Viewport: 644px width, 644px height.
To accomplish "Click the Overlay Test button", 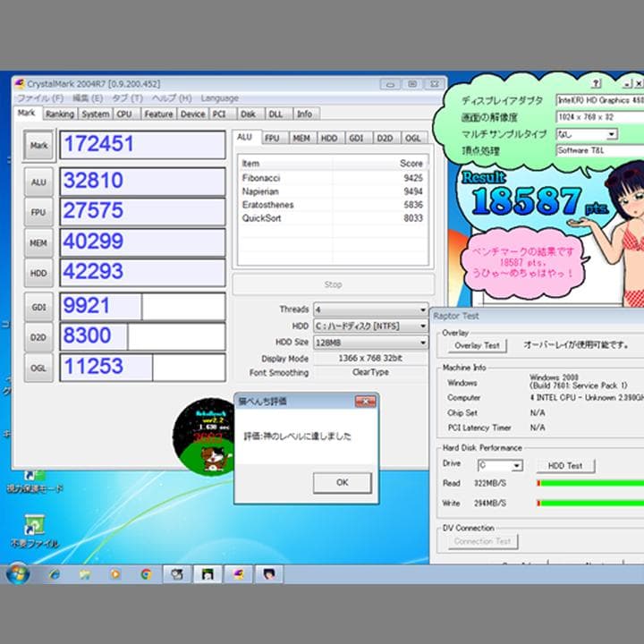I will pyautogui.click(x=477, y=346).
